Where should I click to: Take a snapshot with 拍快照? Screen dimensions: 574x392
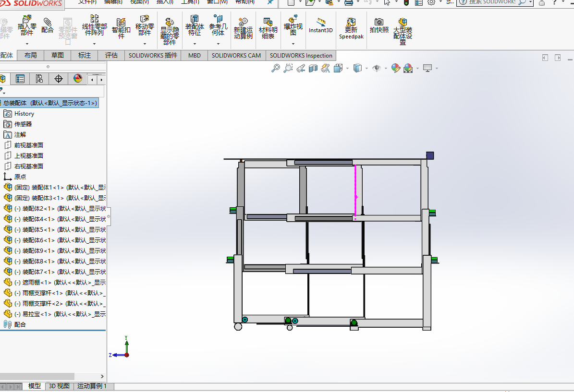[379, 25]
